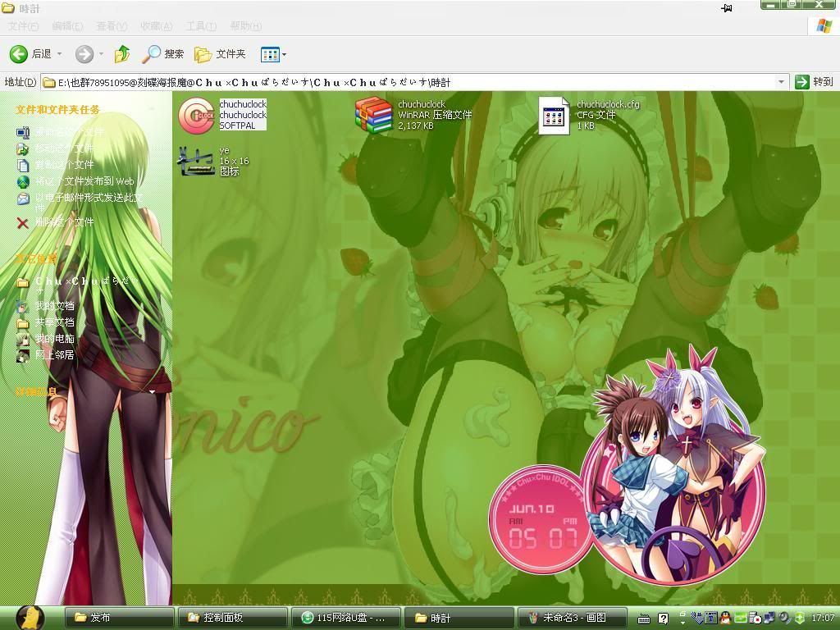Open the 编辑(E) menu

(67, 25)
